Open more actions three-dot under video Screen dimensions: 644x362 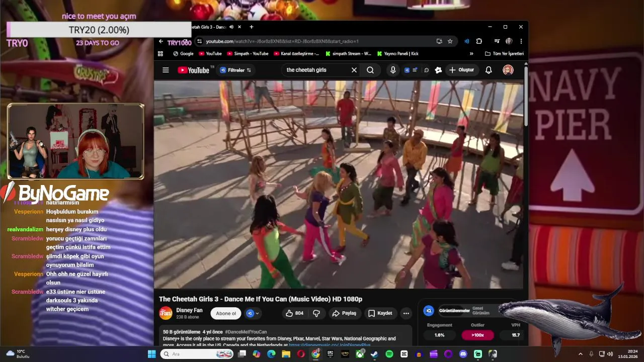tap(406, 313)
